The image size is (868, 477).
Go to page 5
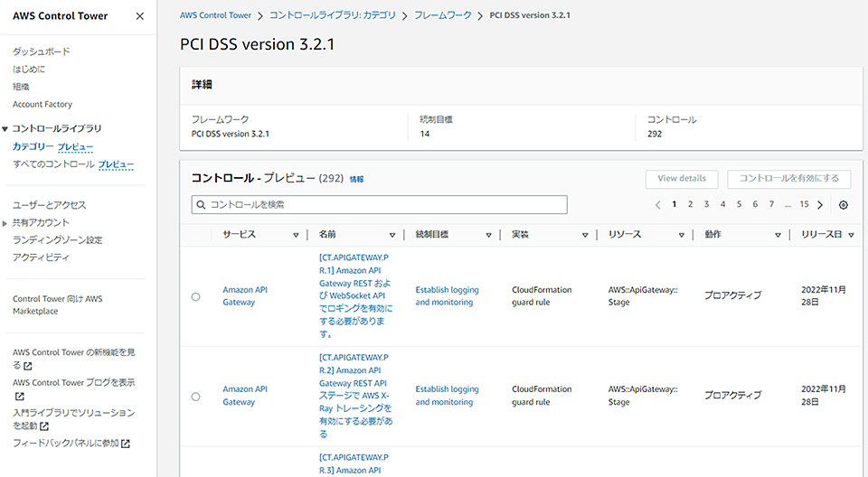coord(739,204)
